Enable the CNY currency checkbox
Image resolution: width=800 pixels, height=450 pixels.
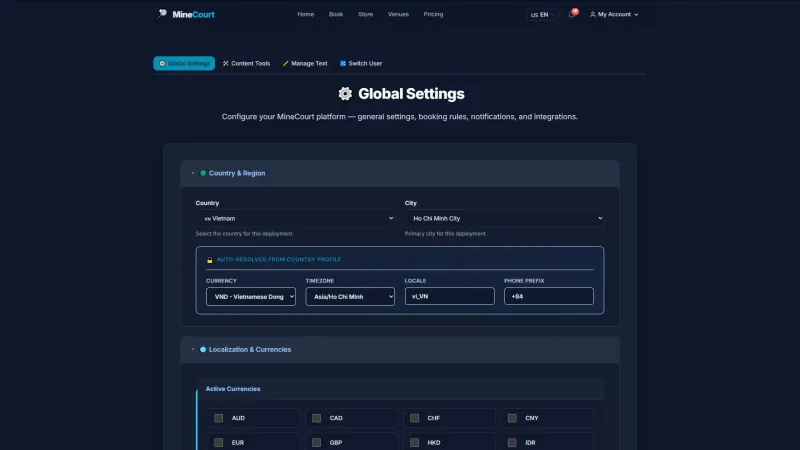click(512, 418)
